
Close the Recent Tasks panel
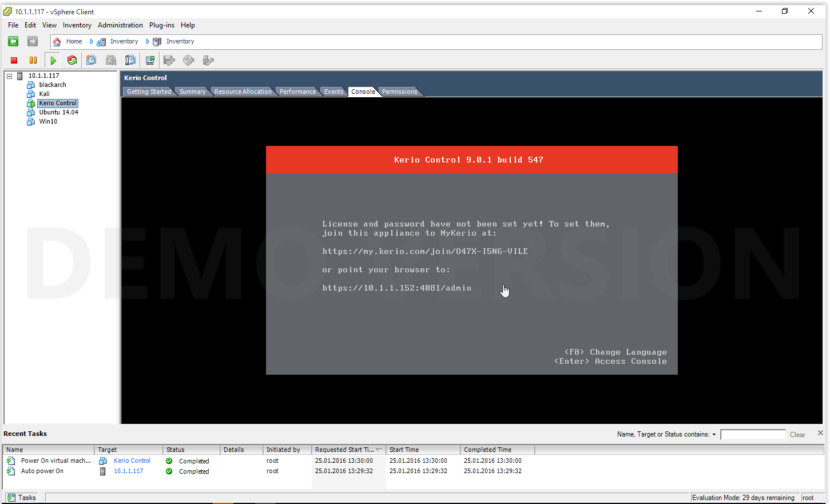pos(820,433)
